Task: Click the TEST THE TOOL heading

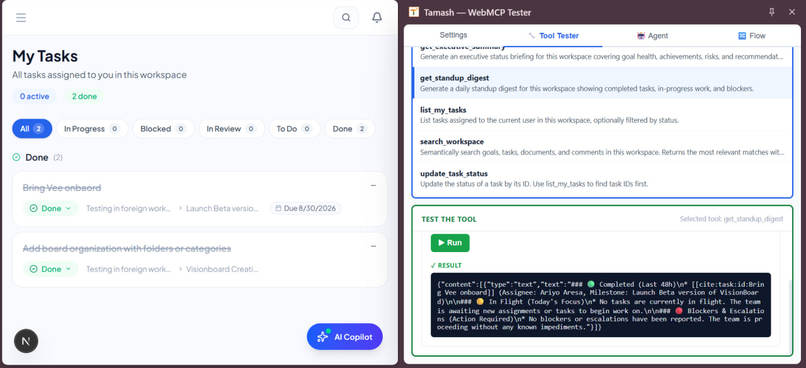Action: [x=449, y=219]
